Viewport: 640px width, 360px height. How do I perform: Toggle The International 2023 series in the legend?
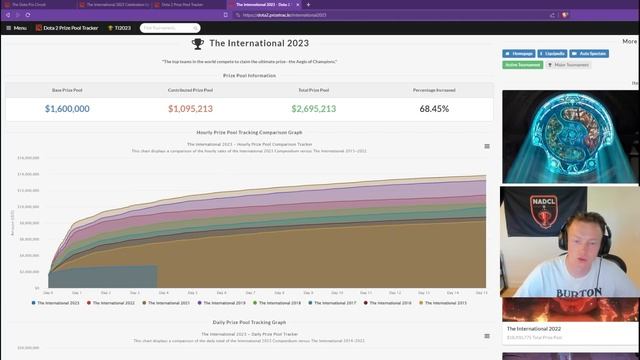point(56,303)
